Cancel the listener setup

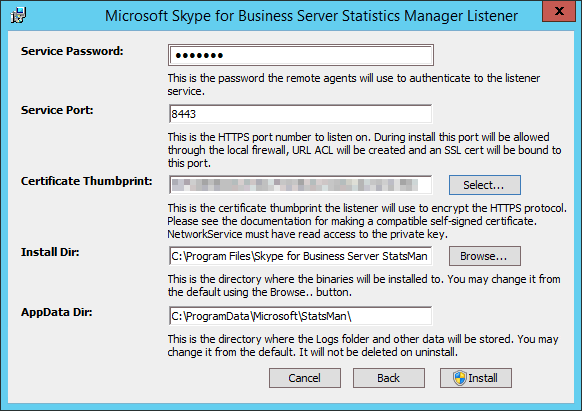click(305, 378)
